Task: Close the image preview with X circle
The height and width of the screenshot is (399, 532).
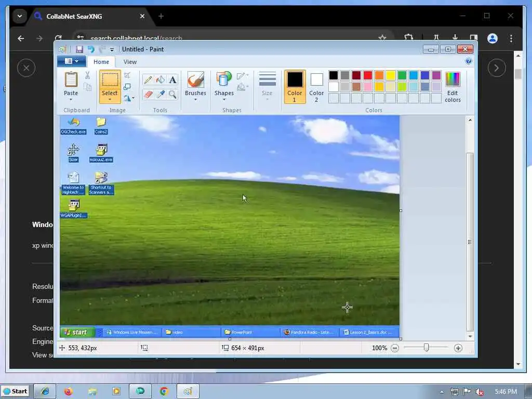Action: tap(26, 68)
